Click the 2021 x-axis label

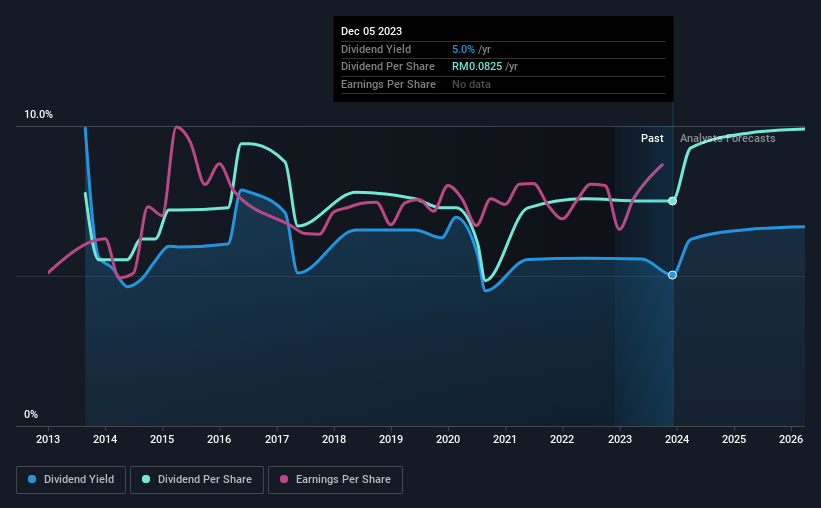pos(505,439)
